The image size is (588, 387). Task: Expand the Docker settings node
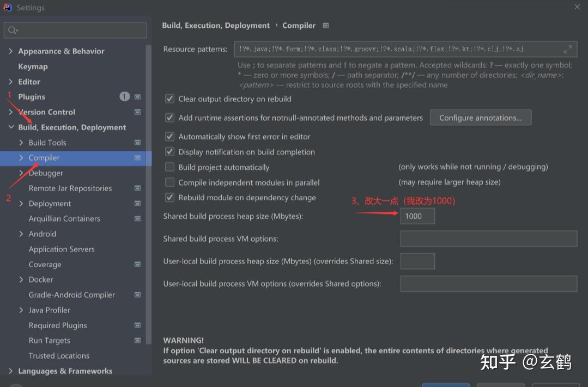pyautogui.click(x=21, y=280)
